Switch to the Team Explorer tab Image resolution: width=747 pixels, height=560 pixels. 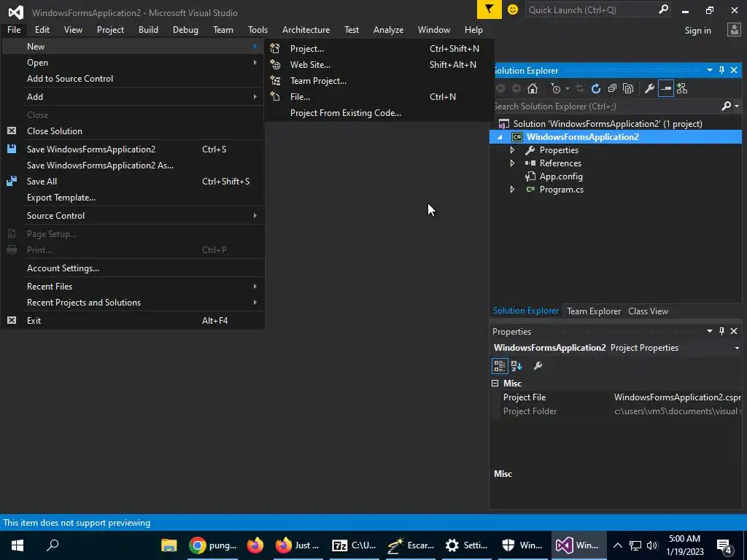594,311
